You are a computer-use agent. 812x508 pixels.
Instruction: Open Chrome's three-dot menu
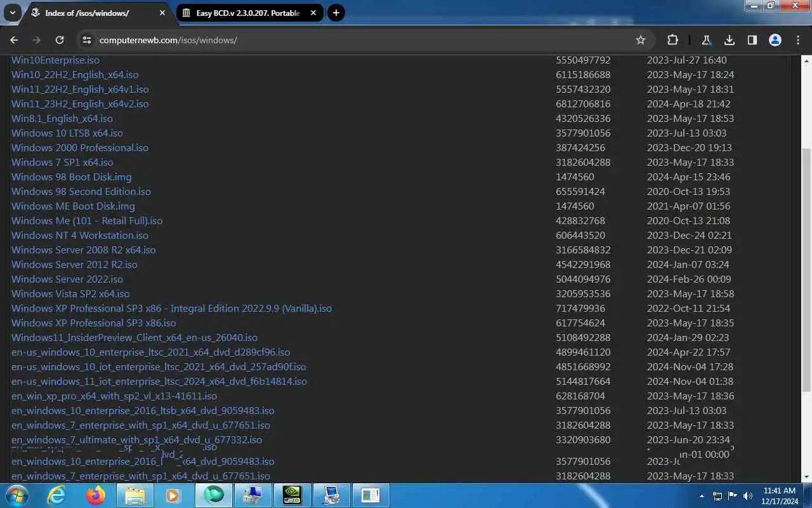coord(798,40)
